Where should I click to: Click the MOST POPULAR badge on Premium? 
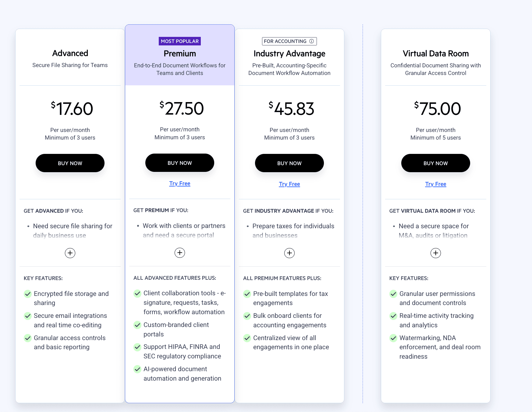tap(179, 41)
